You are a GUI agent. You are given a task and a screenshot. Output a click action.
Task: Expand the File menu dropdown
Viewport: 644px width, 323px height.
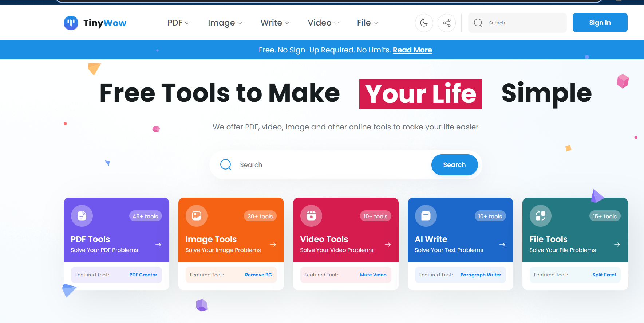point(368,23)
